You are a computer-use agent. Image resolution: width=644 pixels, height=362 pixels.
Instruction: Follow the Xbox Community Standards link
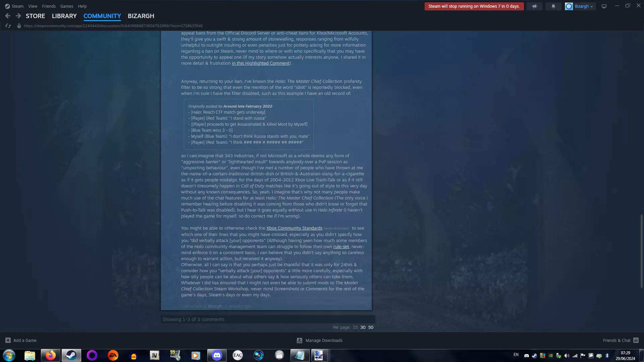coord(294,228)
